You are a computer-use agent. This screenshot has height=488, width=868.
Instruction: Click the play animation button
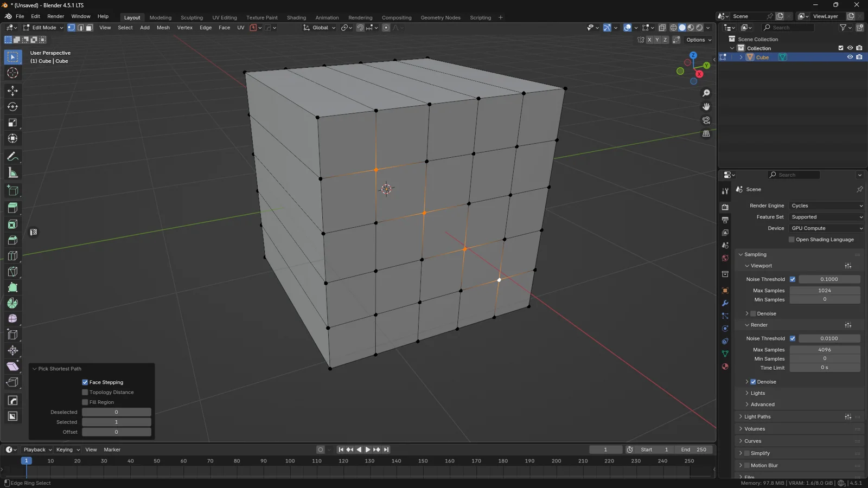pos(368,450)
